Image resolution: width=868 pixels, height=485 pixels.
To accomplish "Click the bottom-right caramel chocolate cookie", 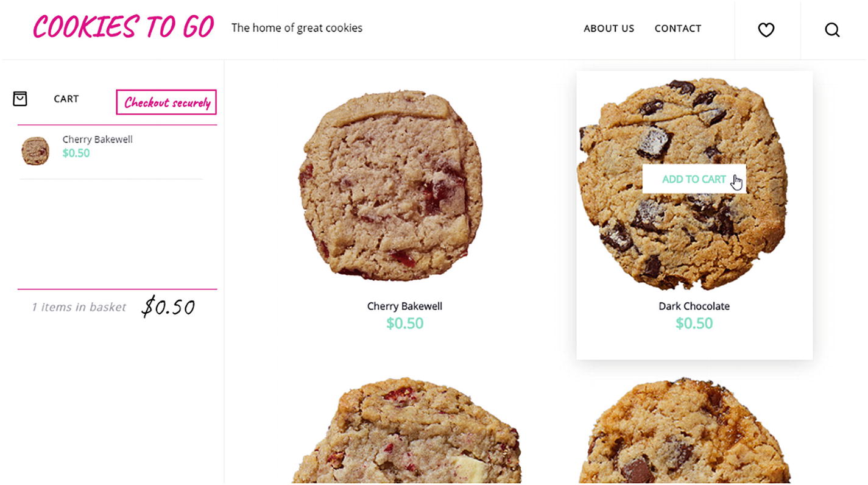I will tap(684, 430).
